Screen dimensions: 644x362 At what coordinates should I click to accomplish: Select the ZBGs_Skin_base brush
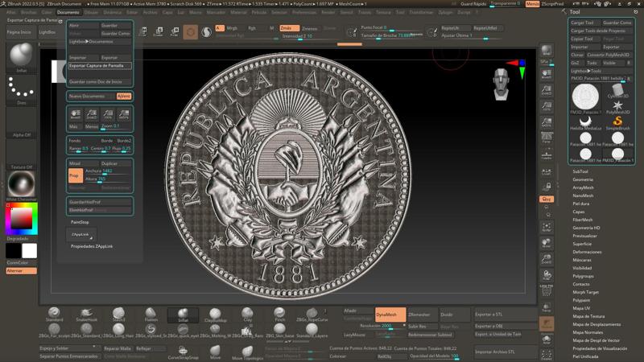279,331
